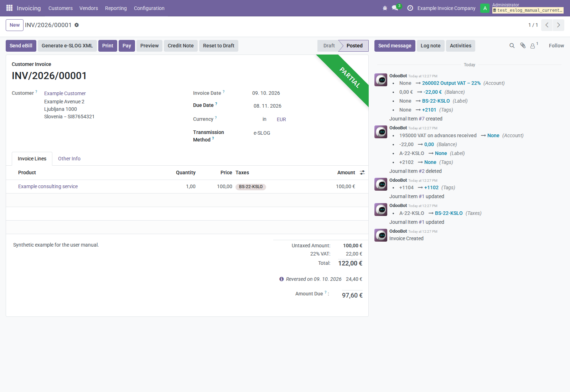Click the debug bug icon

[x=385, y=8]
